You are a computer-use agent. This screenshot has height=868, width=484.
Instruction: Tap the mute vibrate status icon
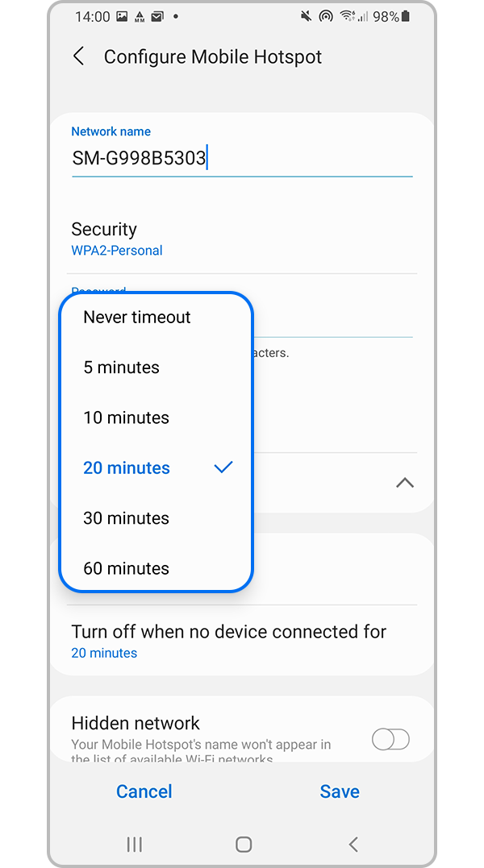(306, 17)
